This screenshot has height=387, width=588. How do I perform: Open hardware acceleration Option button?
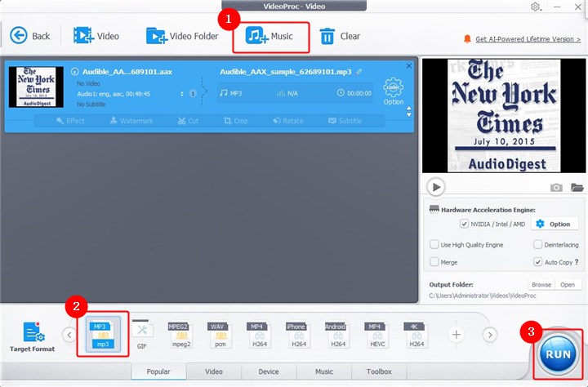[x=554, y=224]
